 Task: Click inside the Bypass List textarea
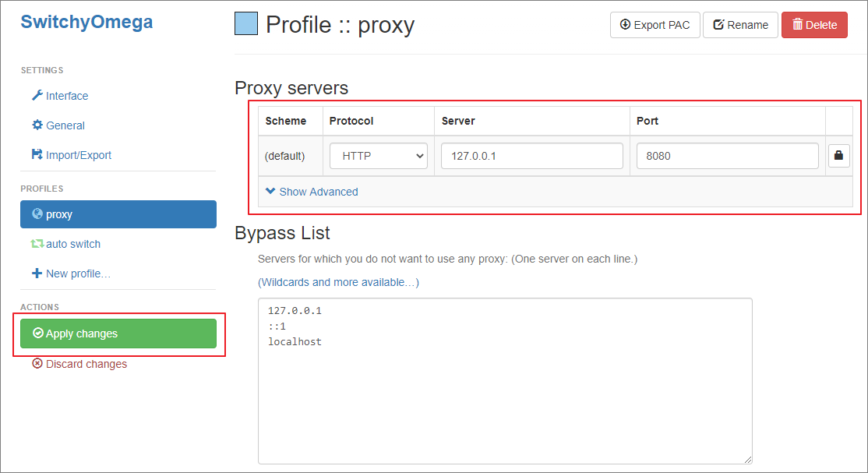pyautogui.click(x=505, y=381)
